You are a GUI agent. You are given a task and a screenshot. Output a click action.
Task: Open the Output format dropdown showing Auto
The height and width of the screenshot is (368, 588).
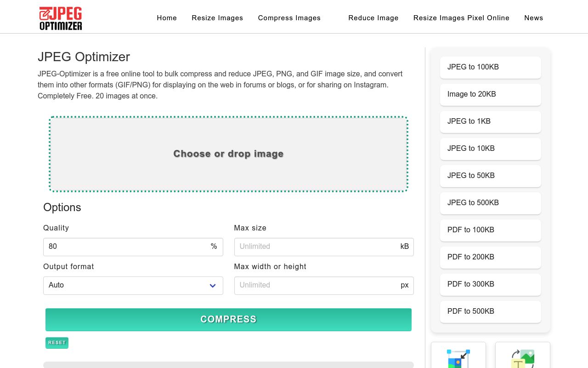pos(133,285)
